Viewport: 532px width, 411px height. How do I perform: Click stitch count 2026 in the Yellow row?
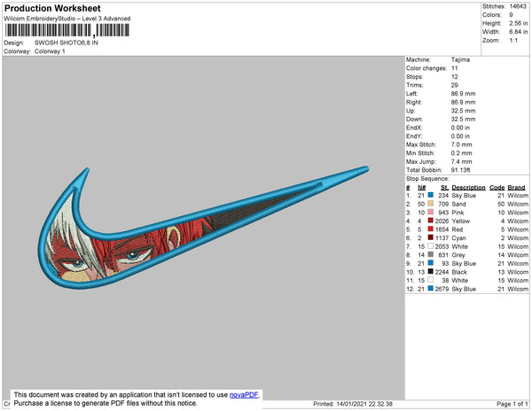point(442,221)
